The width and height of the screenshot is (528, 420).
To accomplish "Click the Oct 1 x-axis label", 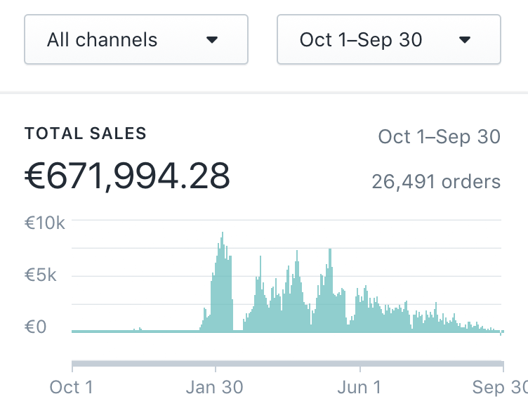I will [x=71, y=387].
